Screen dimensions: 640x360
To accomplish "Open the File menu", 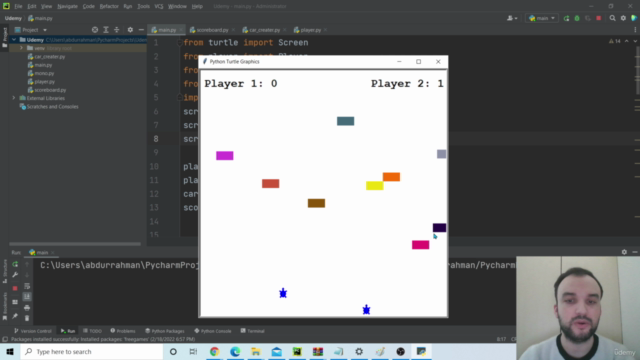I will (x=18, y=6).
